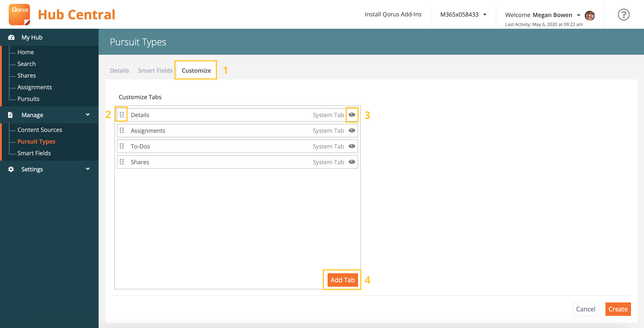Grab the To-Dos row drag handle
644x328 pixels.
pyautogui.click(x=122, y=146)
